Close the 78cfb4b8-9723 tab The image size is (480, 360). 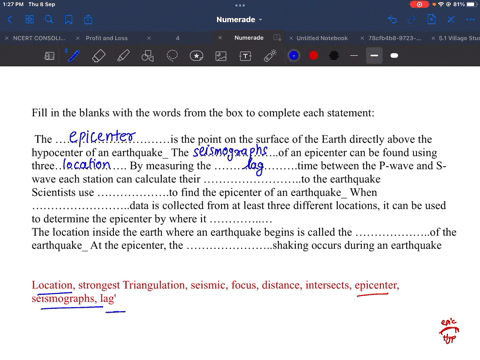tap(362, 38)
